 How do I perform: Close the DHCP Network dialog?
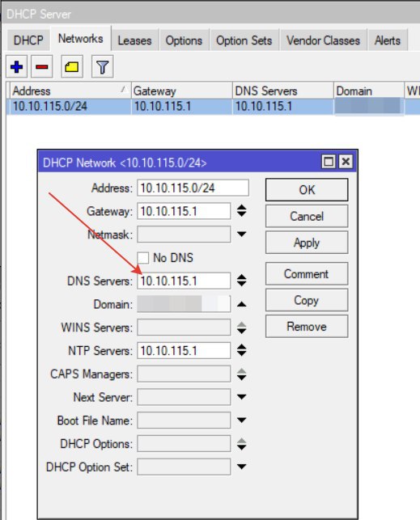pos(346,162)
